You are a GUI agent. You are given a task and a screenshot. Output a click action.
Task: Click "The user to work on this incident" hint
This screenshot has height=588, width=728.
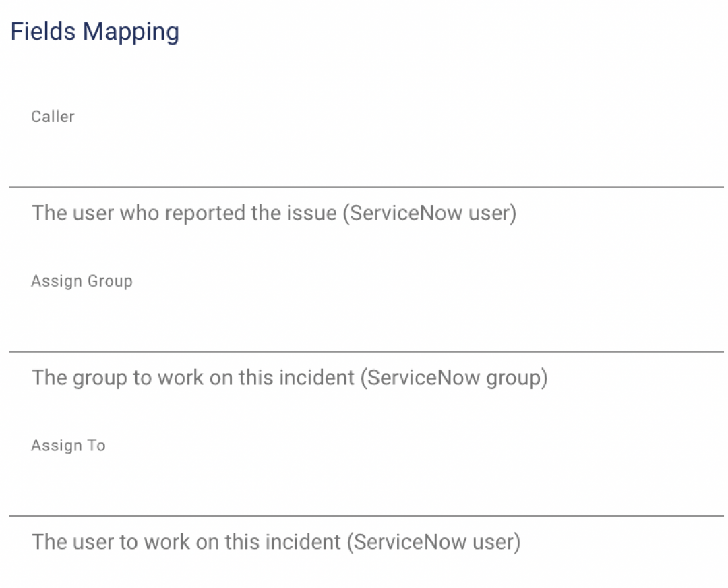[x=187, y=542]
